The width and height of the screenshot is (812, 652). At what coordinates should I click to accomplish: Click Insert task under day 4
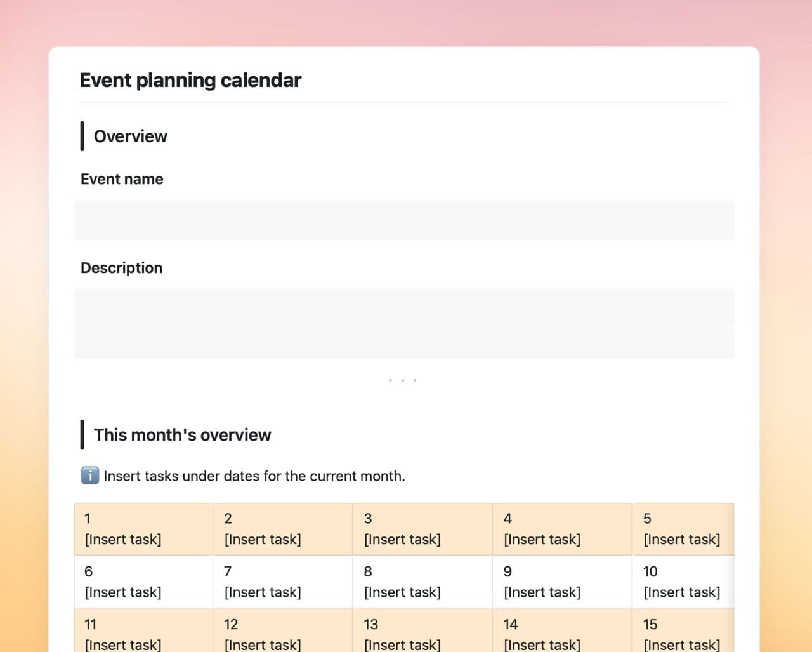pos(542,540)
